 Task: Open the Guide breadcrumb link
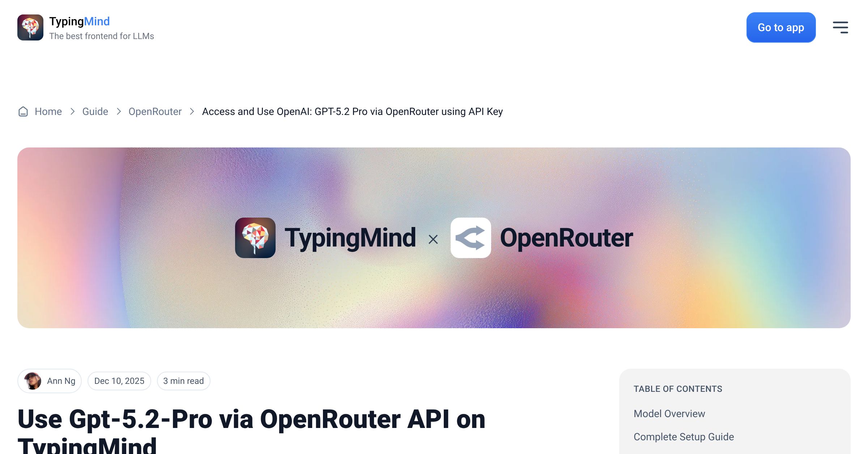pos(95,112)
